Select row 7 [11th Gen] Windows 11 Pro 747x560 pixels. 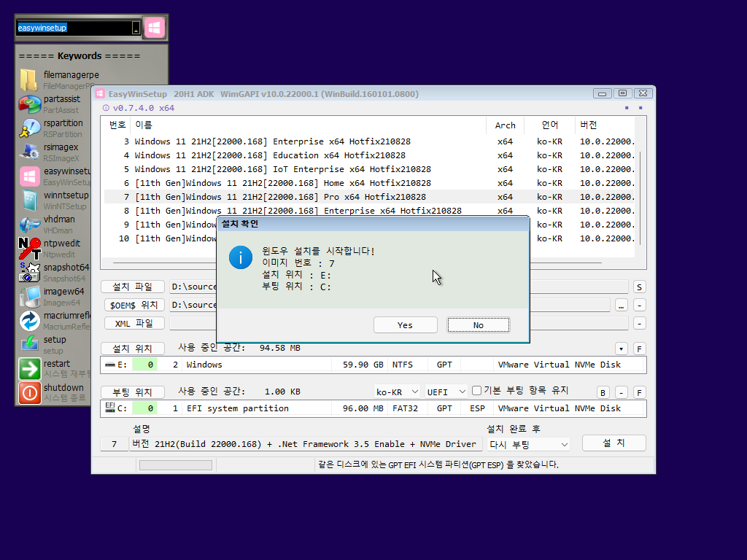coord(369,197)
